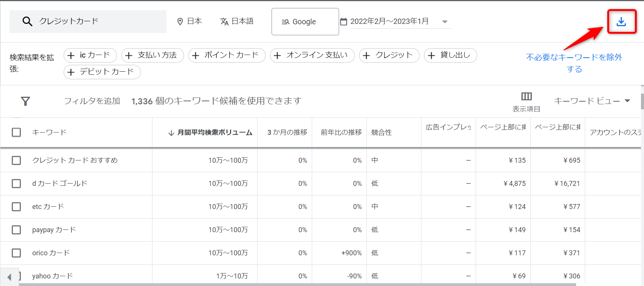This screenshot has height=286, width=644.
Task: Open the columns display settings icon
Action: pos(526,96)
